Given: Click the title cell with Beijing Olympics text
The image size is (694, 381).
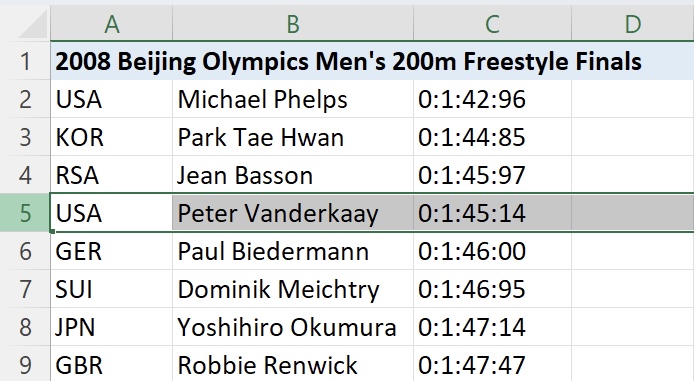Looking at the screenshot, I should (x=348, y=61).
